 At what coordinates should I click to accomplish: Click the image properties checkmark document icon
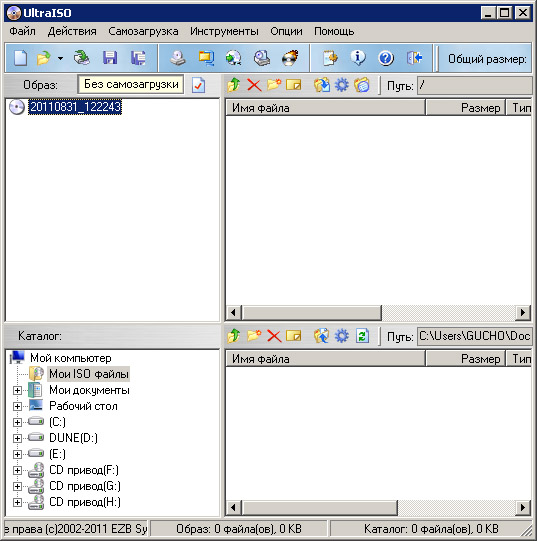pyautogui.click(x=198, y=85)
